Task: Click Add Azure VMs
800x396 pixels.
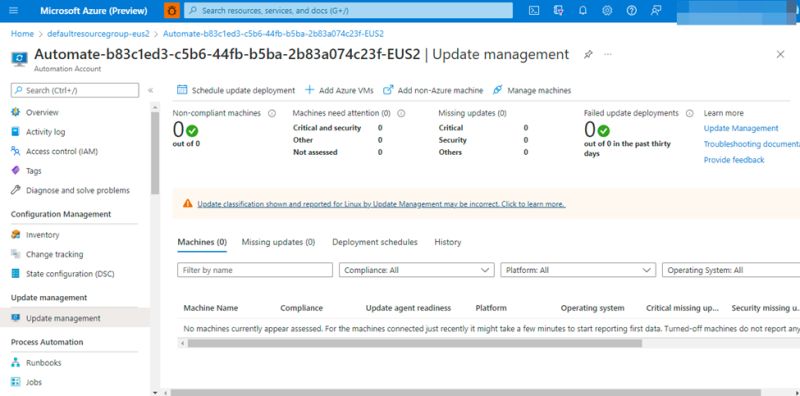Action: pyautogui.click(x=339, y=90)
